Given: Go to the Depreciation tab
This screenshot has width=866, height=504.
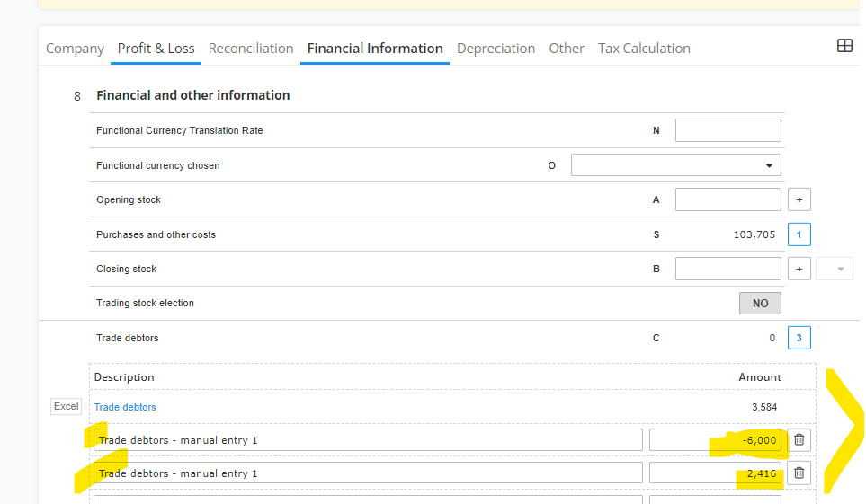Looking at the screenshot, I should (x=496, y=49).
